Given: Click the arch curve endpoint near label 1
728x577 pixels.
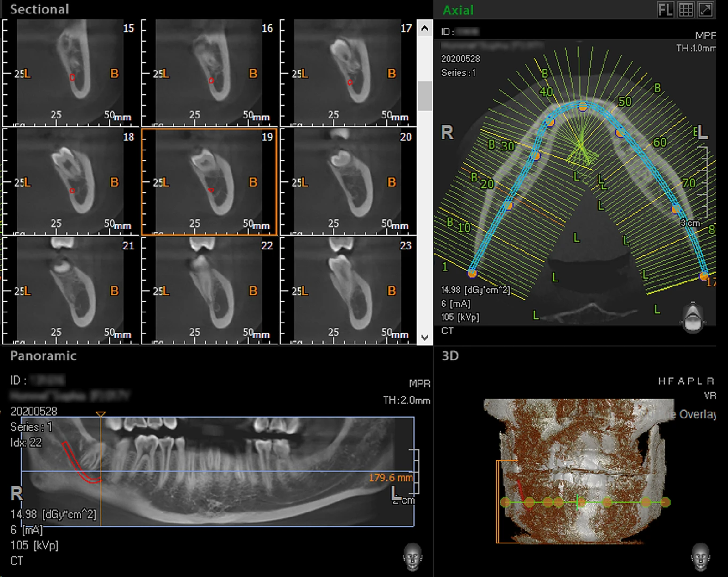Looking at the screenshot, I should click(472, 273).
